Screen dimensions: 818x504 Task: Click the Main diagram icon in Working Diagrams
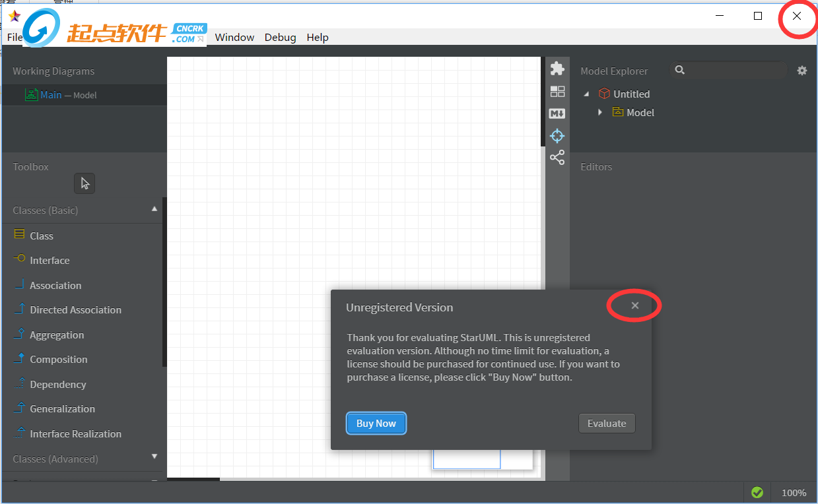(x=31, y=95)
